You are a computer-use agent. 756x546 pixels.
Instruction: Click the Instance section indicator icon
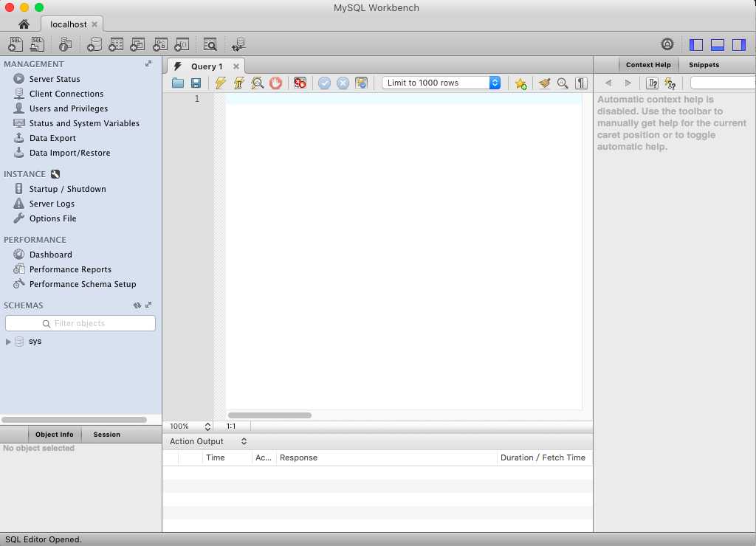point(55,174)
